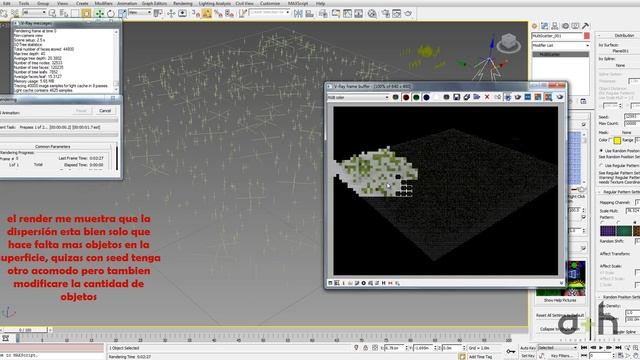The width and height of the screenshot is (640, 360).
Task: Open the Group menu
Action: pos(43,3)
